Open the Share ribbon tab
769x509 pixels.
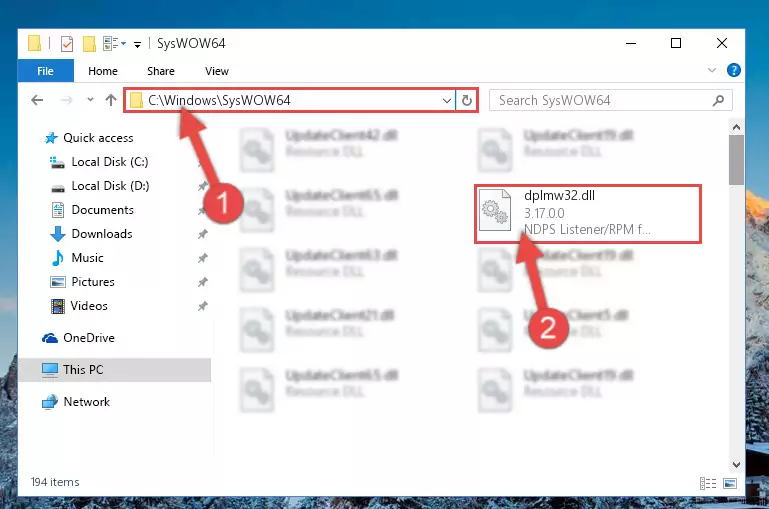(161, 71)
